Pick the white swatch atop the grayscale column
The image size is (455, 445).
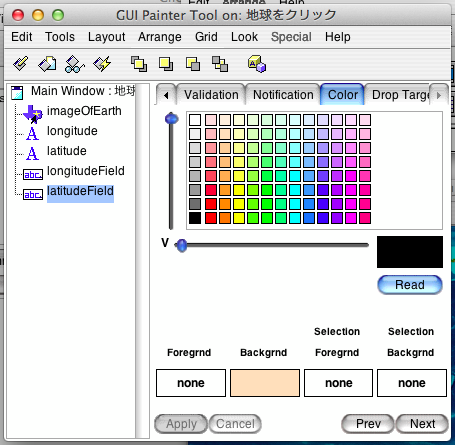[x=195, y=120]
